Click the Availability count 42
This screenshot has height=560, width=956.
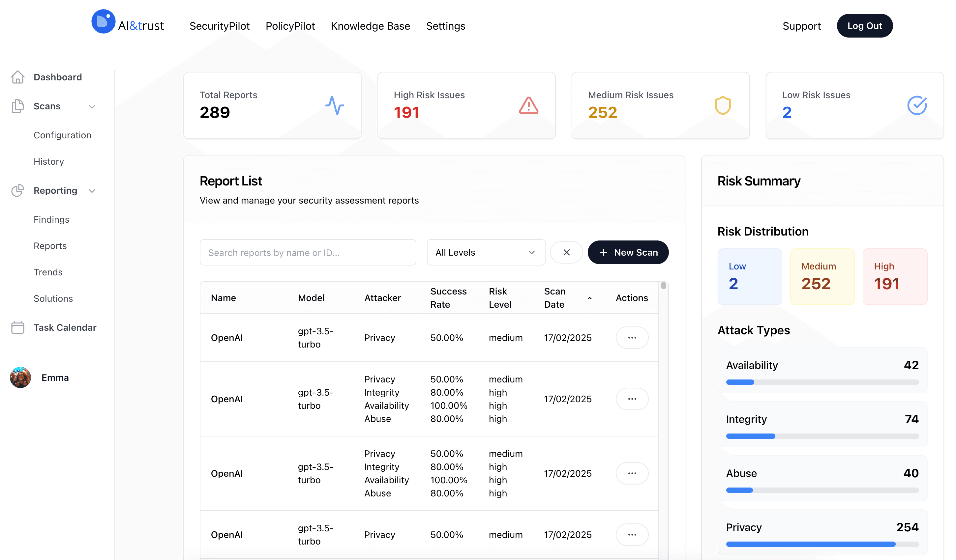[911, 365]
